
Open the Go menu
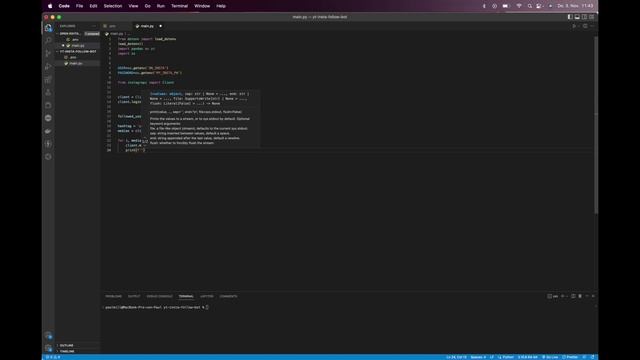pos(147,6)
